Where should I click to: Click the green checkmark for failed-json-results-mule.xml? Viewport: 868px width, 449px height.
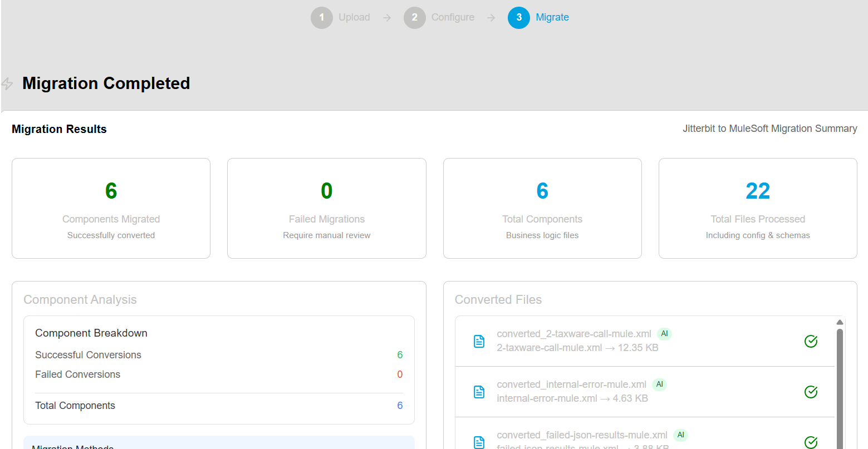[x=811, y=442]
